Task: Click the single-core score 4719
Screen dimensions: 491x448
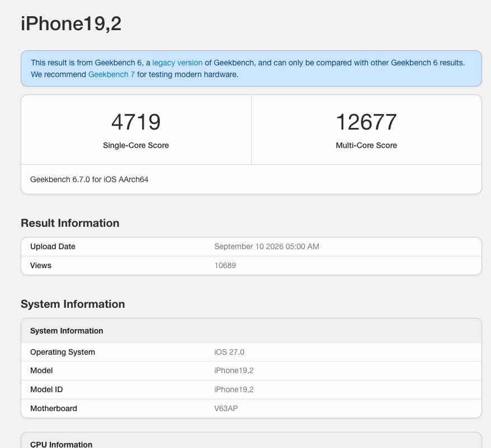Action: [x=136, y=122]
